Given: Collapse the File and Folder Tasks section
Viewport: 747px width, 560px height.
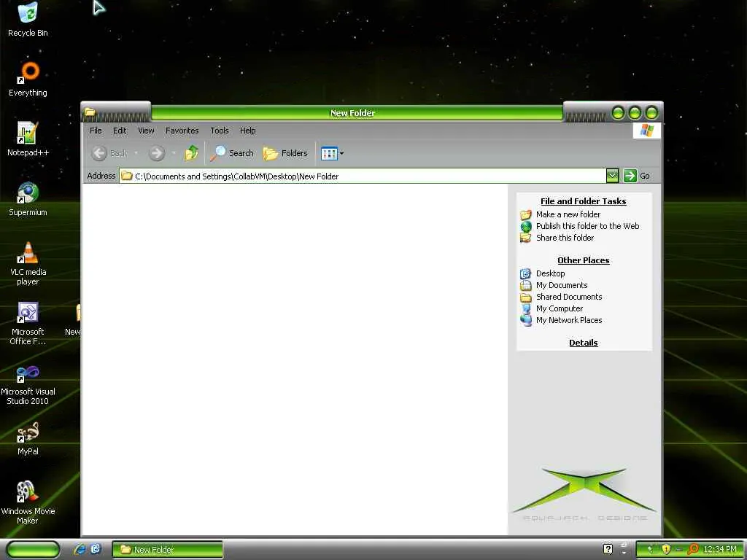Looking at the screenshot, I should (x=583, y=201).
